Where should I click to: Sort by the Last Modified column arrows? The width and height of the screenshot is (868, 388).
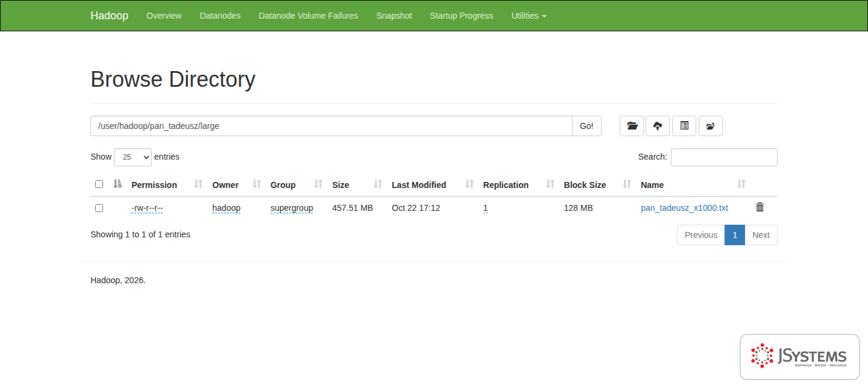[x=470, y=184]
